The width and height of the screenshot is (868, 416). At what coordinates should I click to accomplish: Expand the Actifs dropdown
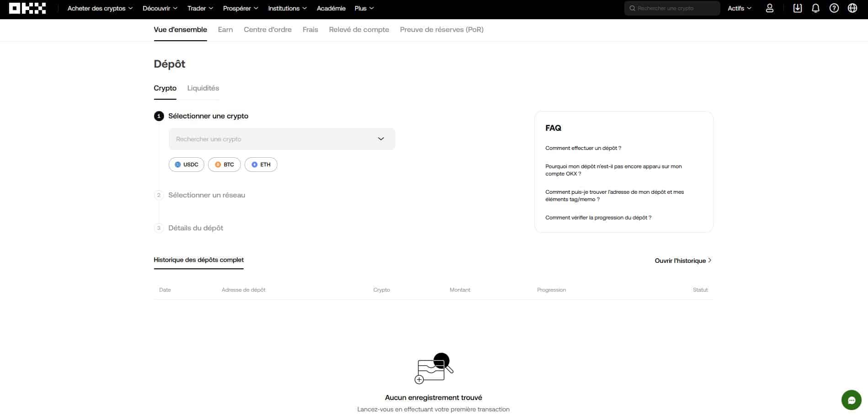click(740, 8)
